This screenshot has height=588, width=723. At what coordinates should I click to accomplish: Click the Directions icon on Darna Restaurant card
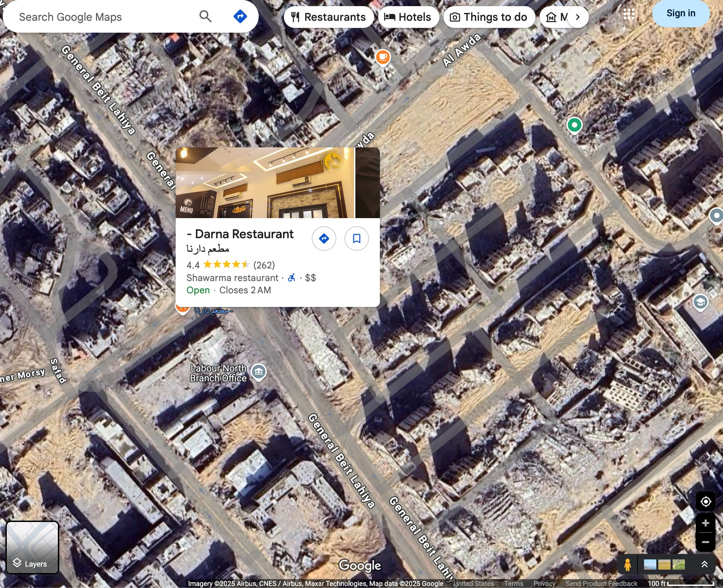click(x=324, y=239)
